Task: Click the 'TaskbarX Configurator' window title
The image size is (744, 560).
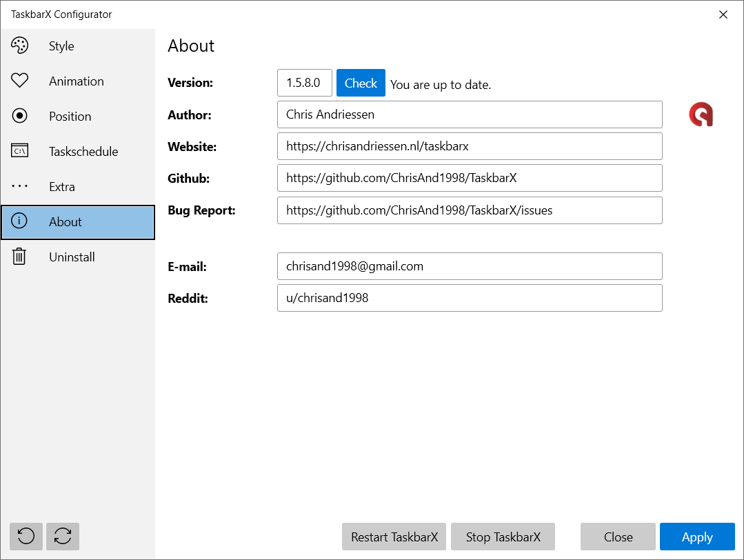Action: (x=61, y=14)
